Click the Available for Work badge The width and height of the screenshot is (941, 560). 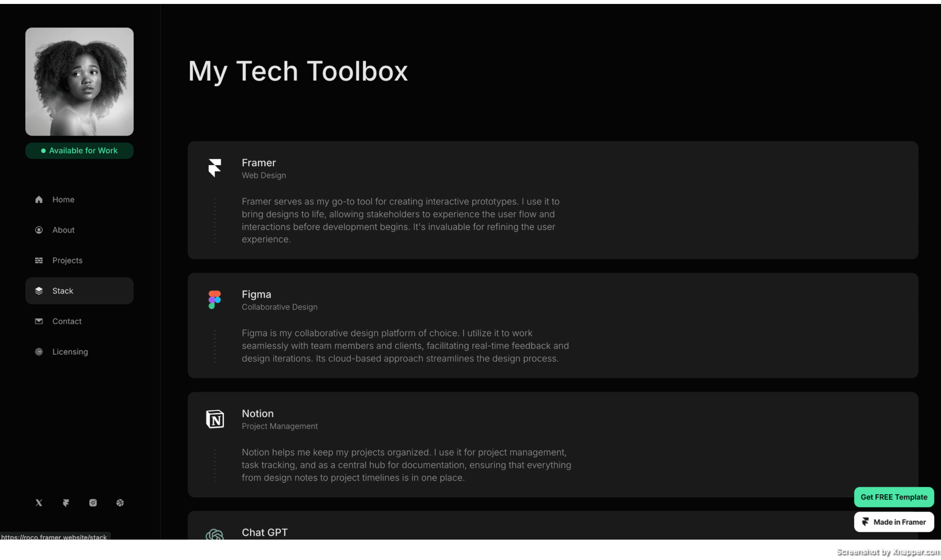click(x=79, y=151)
